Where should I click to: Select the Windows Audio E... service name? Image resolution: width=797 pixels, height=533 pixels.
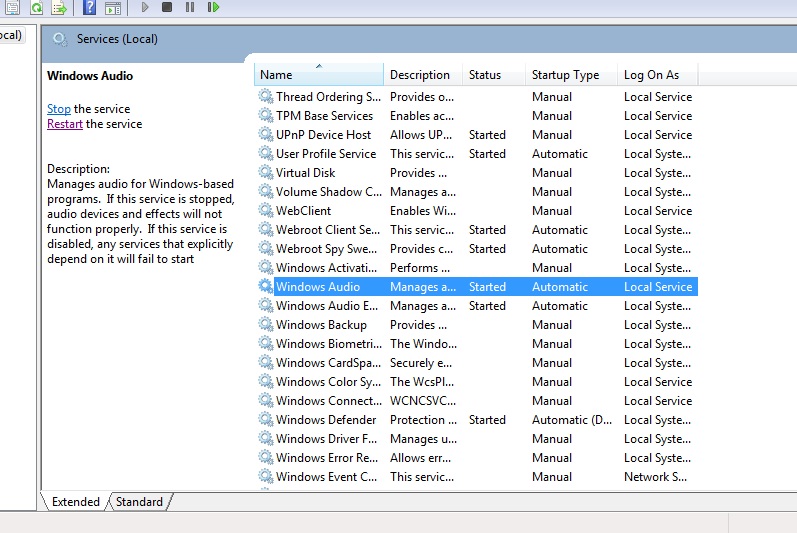coord(327,306)
